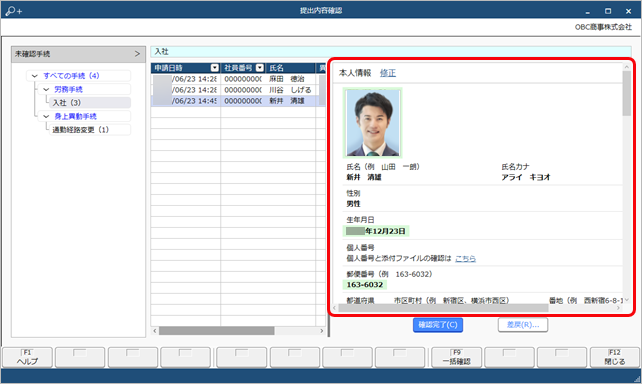
Task: Click the F1 ヘルプ function key button
Action: coord(27,357)
